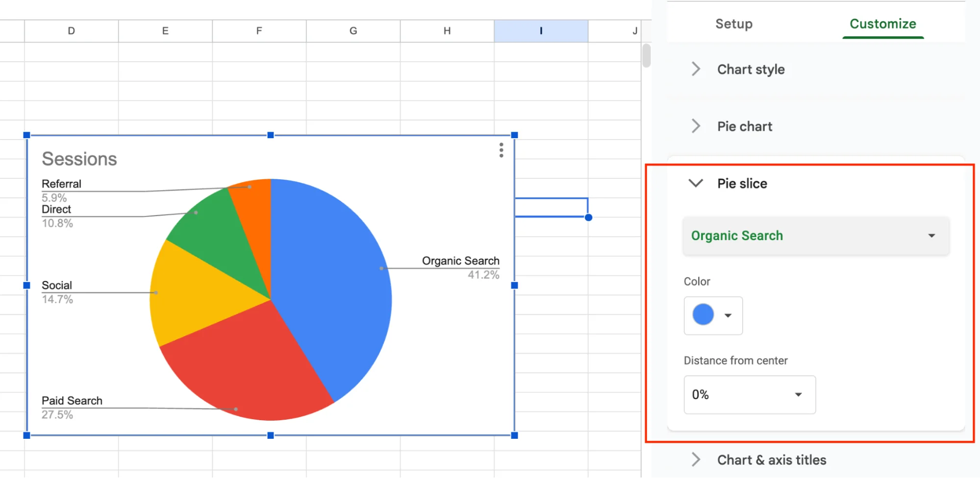Click the Sessions chart title
Viewport: 980px width, 478px height.
(79, 159)
